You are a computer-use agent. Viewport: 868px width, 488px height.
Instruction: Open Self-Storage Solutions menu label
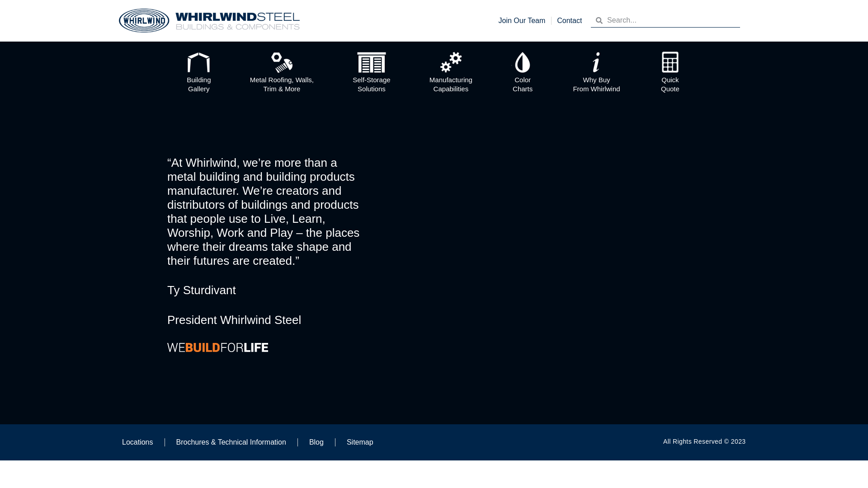click(372, 84)
